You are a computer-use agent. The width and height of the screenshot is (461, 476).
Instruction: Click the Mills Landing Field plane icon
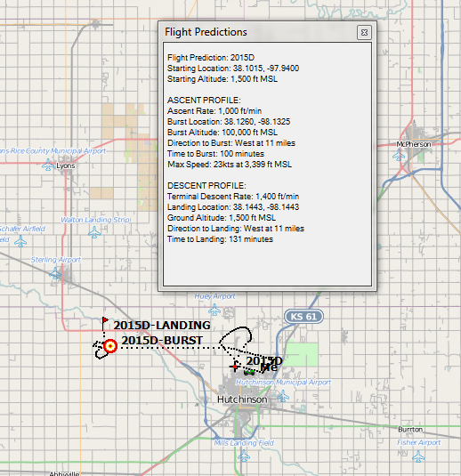(x=244, y=456)
